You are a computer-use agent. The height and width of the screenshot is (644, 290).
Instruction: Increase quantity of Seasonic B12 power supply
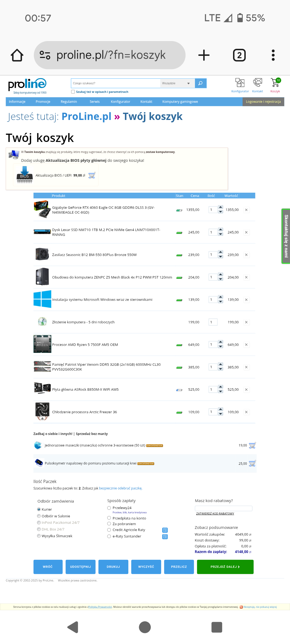(220, 252)
